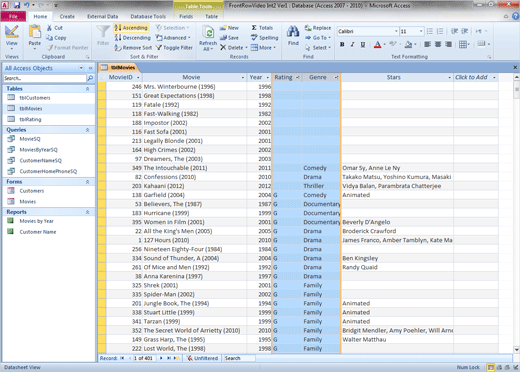Click the Click to Add column header
This screenshot has width=520, height=372.
[x=476, y=77]
